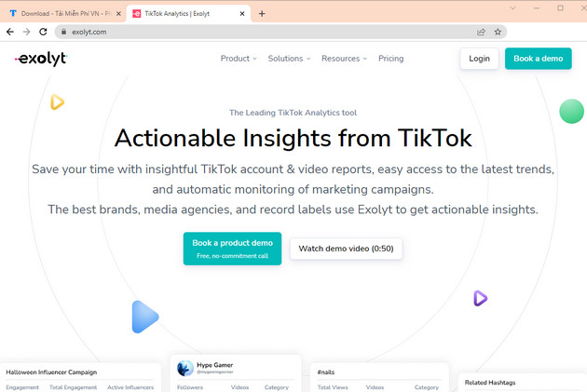587x392 pixels.
Task: Click the Login button
Action: (479, 59)
